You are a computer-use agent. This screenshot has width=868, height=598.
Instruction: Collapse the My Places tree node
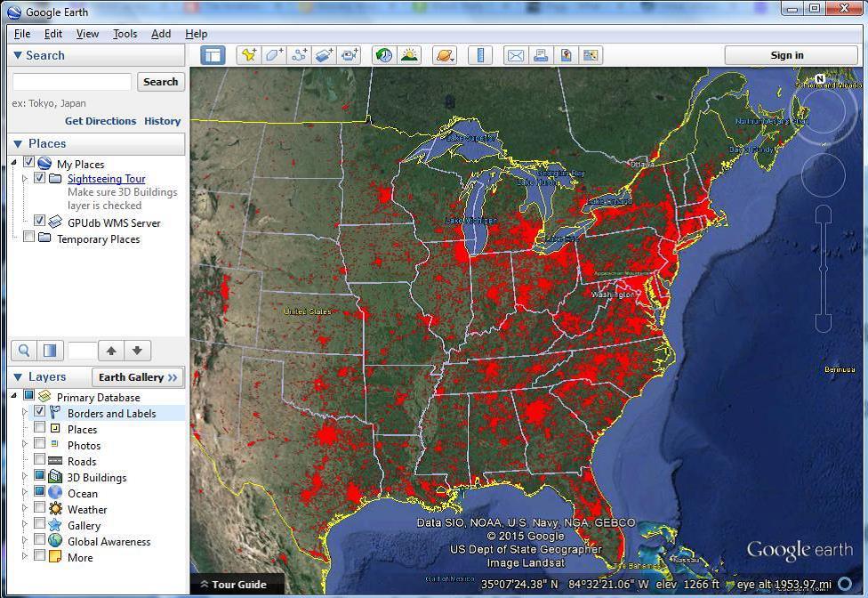point(14,163)
